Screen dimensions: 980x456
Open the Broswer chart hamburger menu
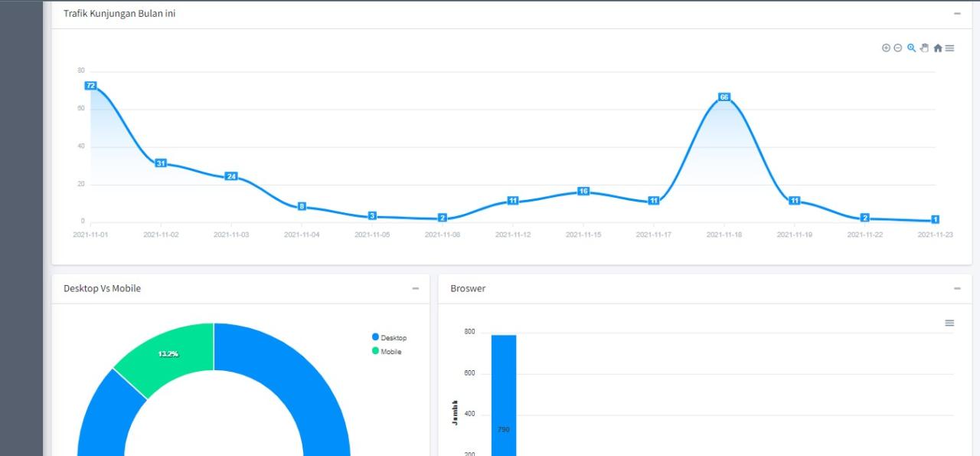(949, 323)
